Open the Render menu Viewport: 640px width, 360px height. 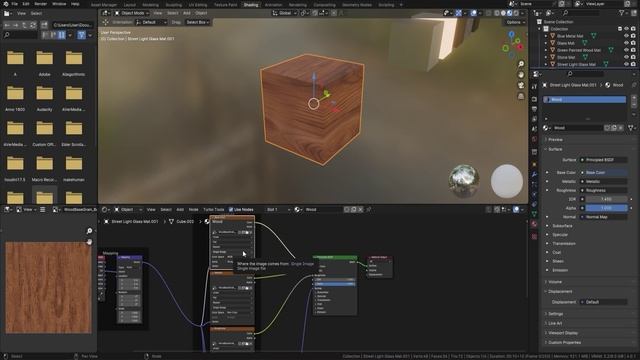pyautogui.click(x=40, y=4)
